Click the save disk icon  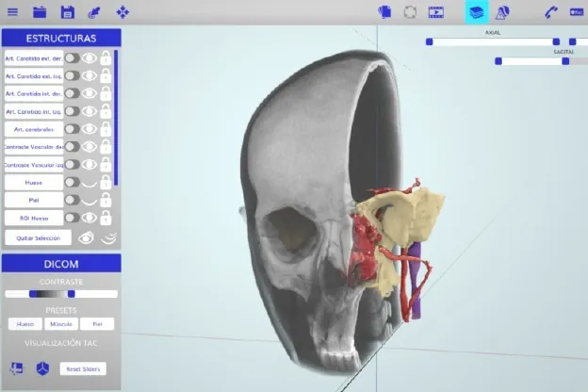tap(67, 12)
